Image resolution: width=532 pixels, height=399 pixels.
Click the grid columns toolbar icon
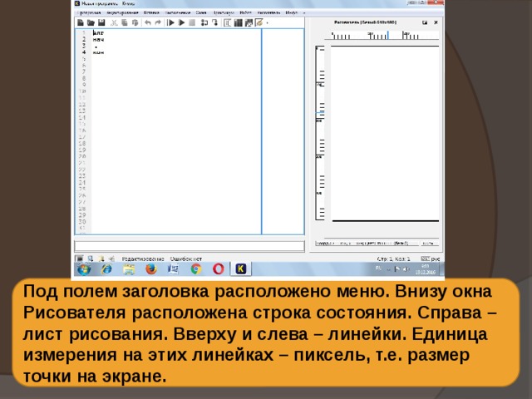click(239, 22)
